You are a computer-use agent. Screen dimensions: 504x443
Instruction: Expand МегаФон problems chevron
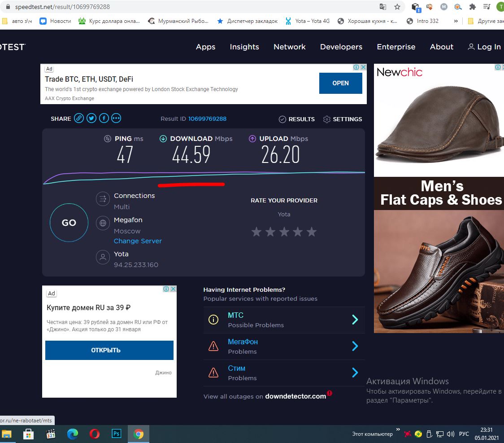[x=355, y=346]
